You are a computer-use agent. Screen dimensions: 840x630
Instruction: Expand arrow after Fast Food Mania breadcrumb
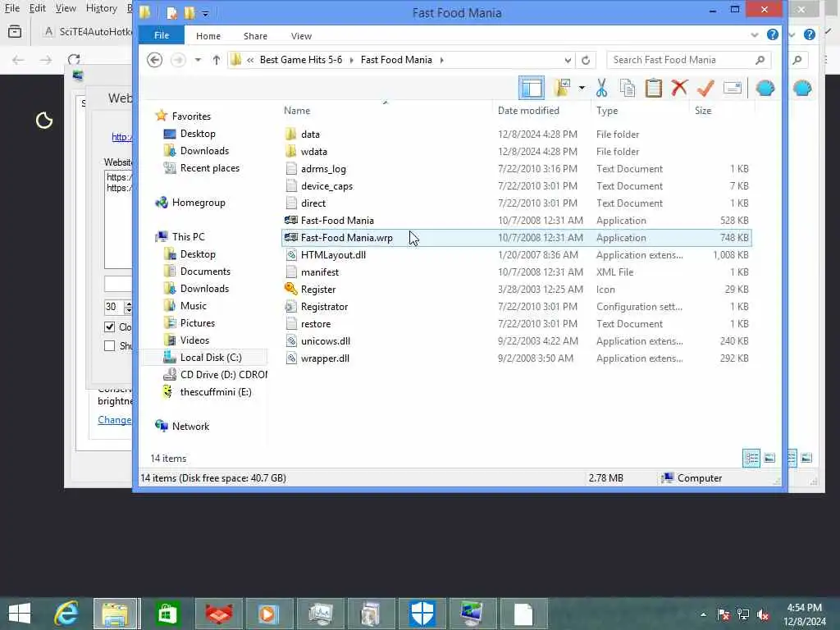pos(441,60)
